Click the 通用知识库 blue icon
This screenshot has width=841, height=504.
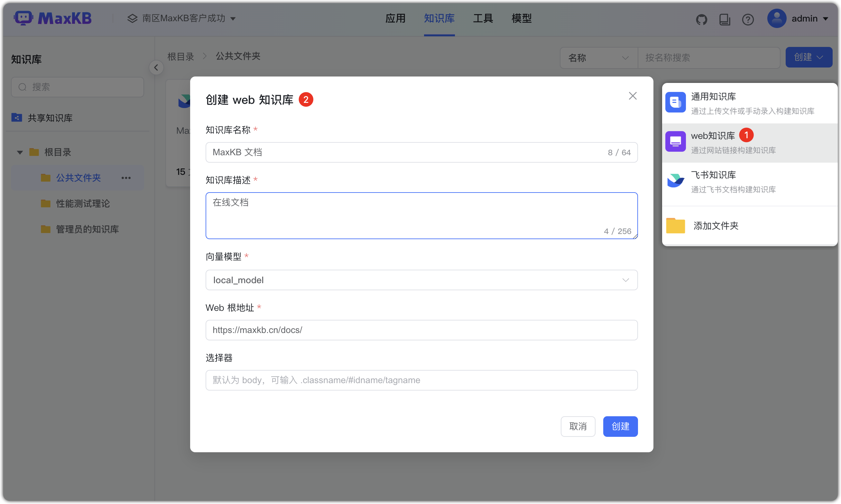[x=675, y=102]
